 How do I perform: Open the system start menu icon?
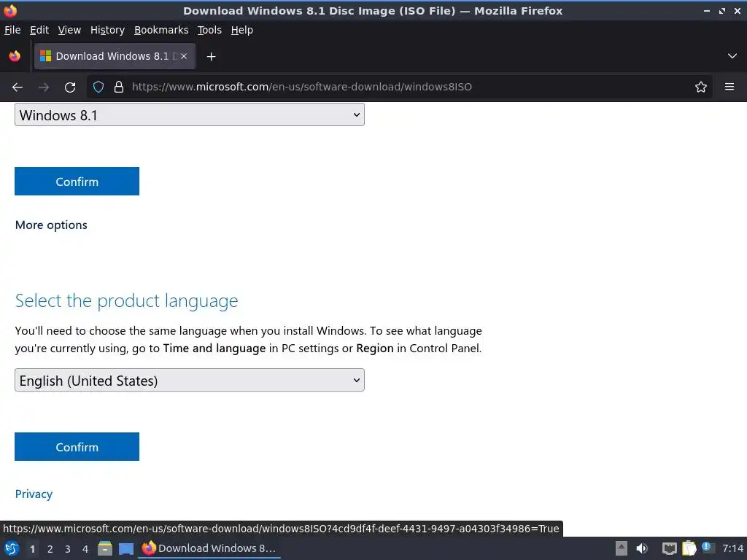pos(12,548)
